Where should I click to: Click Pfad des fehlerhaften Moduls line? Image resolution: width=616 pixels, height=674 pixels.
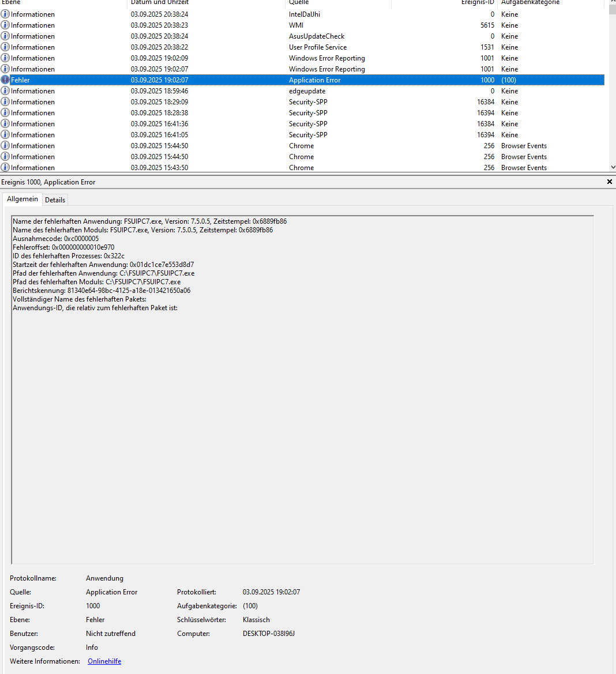[97, 282]
